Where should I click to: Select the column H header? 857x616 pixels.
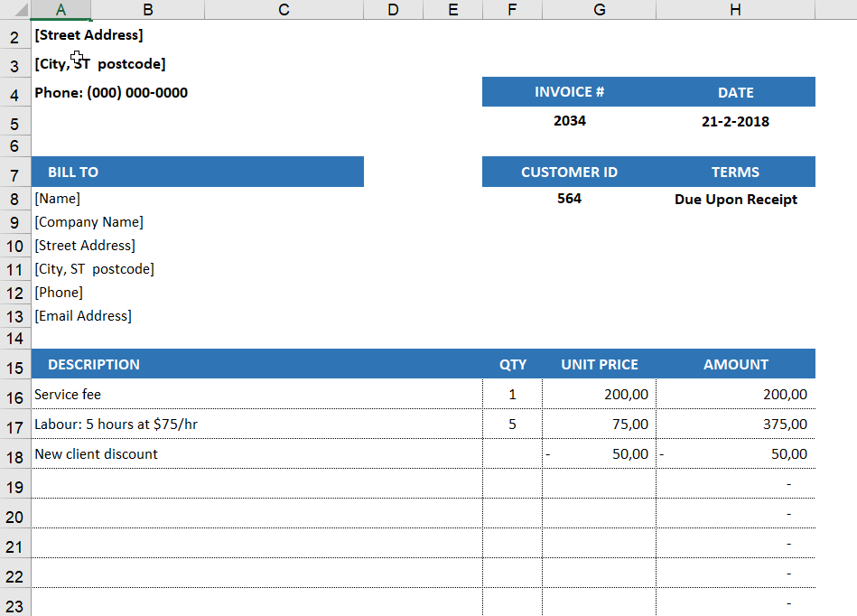click(735, 9)
